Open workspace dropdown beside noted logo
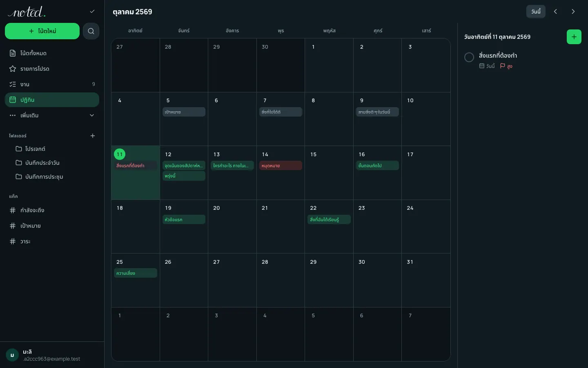The width and height of the screenshot is (588, 368). (x=92, y=11)
